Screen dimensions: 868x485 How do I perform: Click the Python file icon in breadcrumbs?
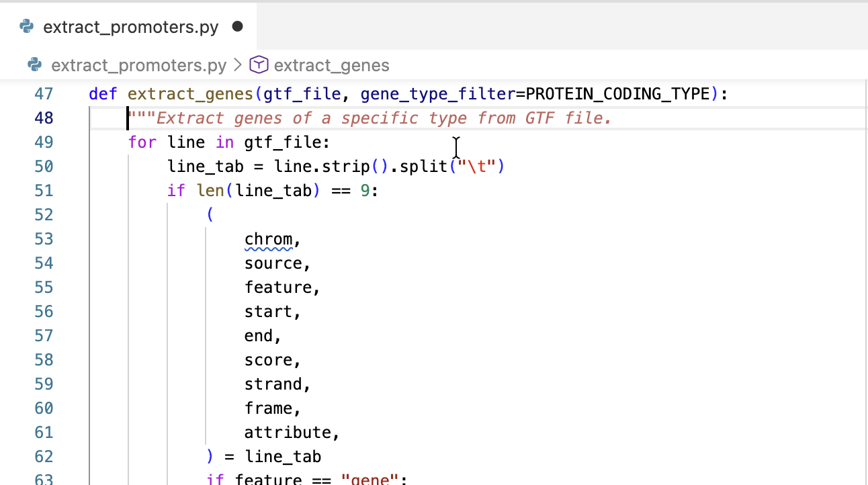(35, 65)
